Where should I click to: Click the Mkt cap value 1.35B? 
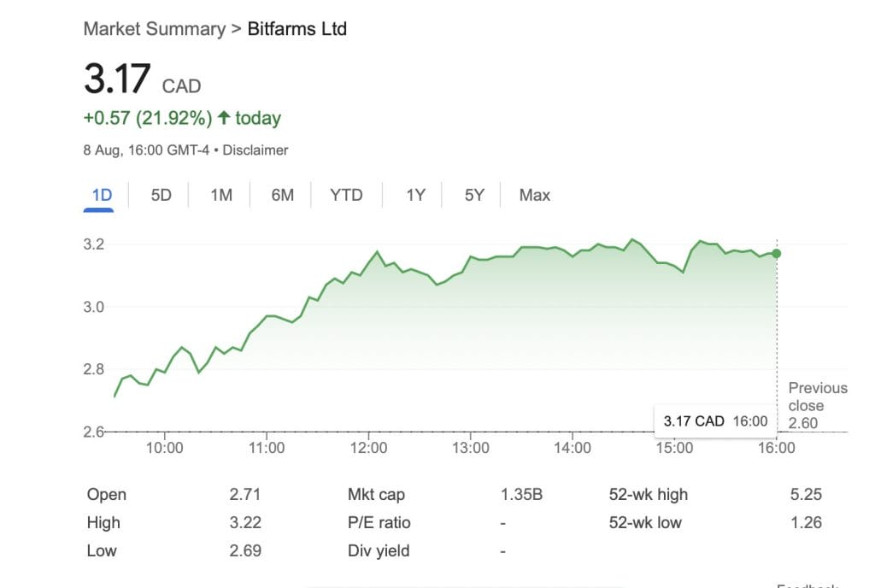[521, 494]
